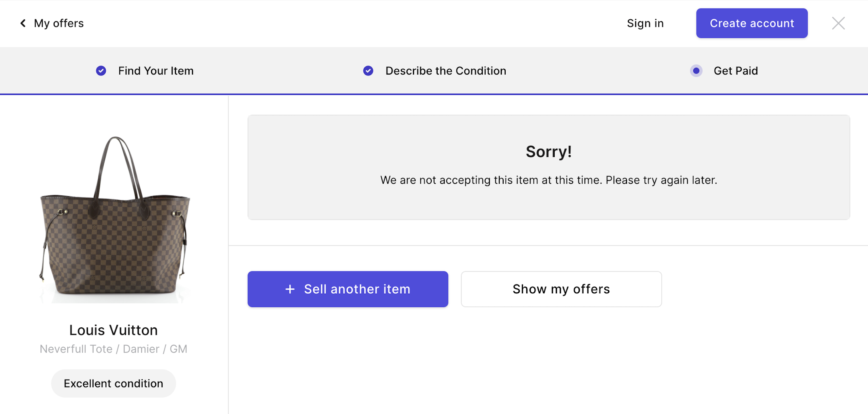Image resolution: width=868 pixels, height=414 pixels.
Task: Click the not accepting this item message
Action: click(548, 180)
